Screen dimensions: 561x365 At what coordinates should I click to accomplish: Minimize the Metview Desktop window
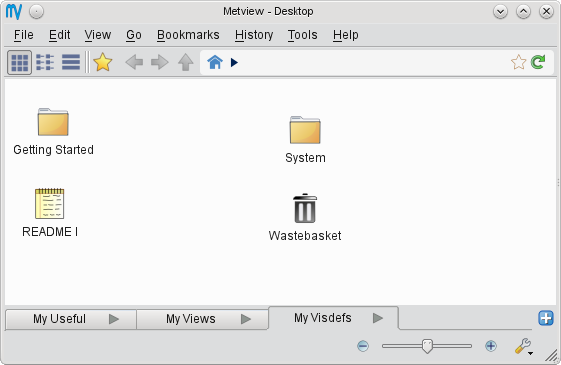pyautogui.click(x=500, y=12)
